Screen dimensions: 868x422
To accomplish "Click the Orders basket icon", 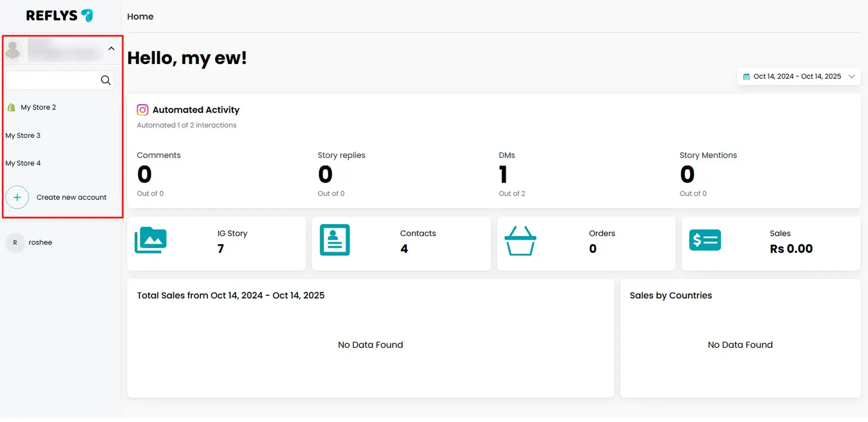I will 520,240.
